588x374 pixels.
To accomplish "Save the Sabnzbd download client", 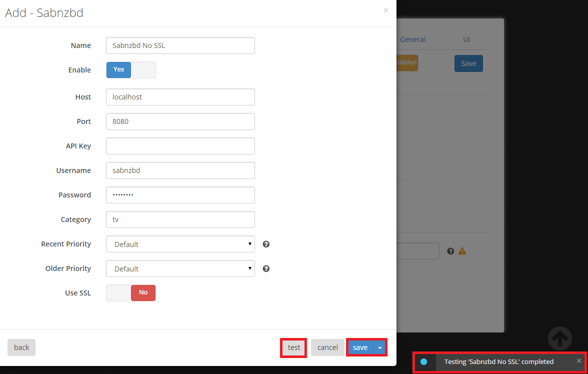I will (x=360, y=347).
